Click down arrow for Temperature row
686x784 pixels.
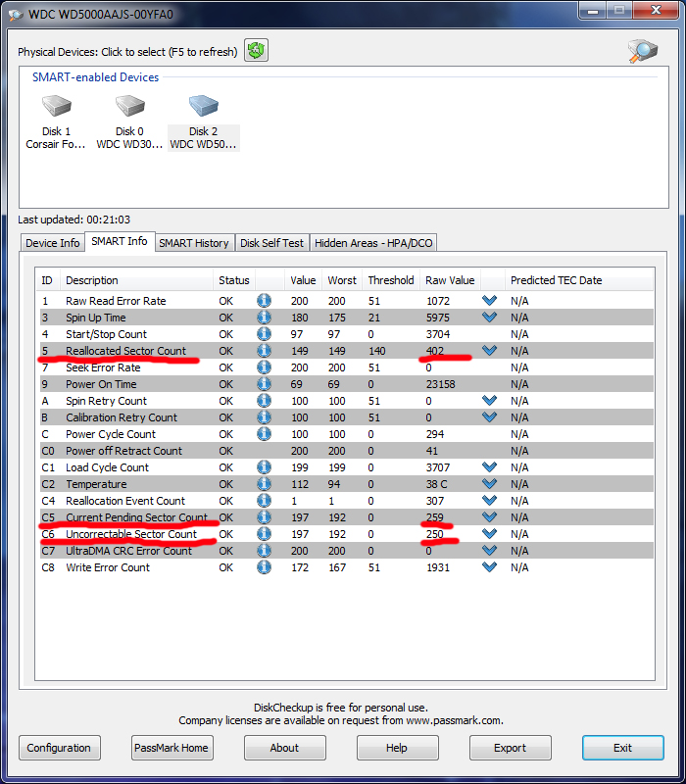click(489, 483)
